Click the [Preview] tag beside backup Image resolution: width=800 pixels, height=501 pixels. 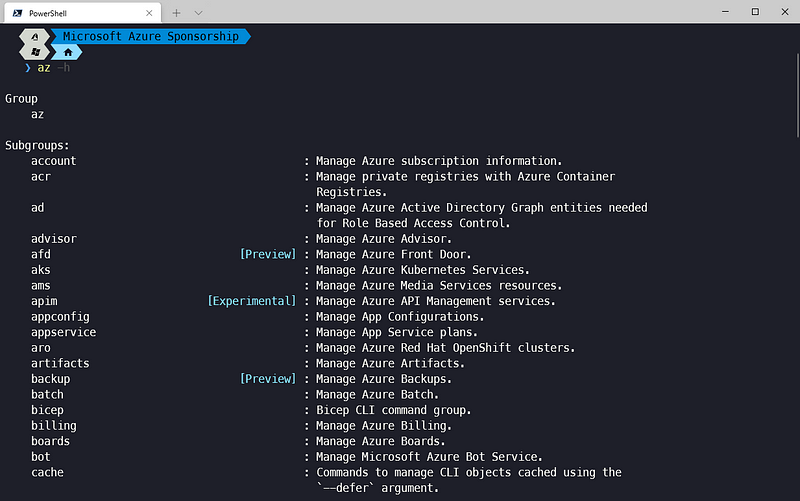(x=268, y=379)
